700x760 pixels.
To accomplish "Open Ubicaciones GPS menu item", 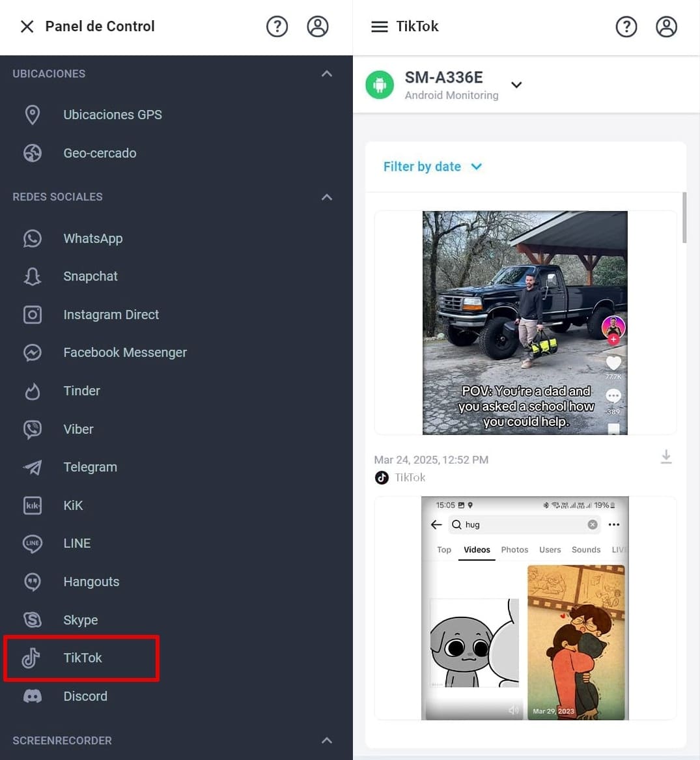I will [113, 115].
